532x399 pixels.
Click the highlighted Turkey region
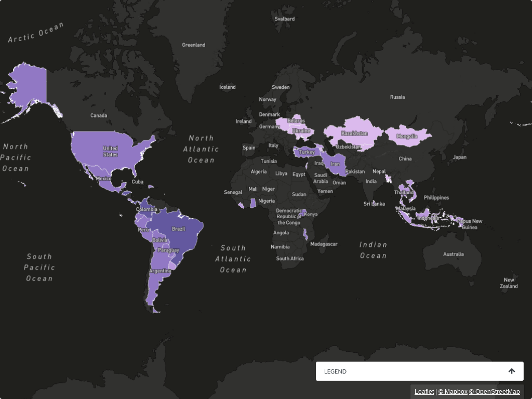click(305, 152)
